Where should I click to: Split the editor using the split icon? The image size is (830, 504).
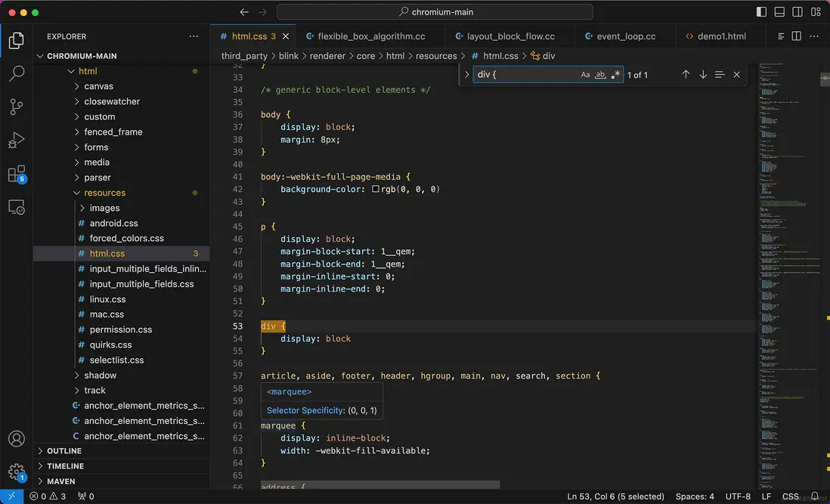(x=795, y=36)
